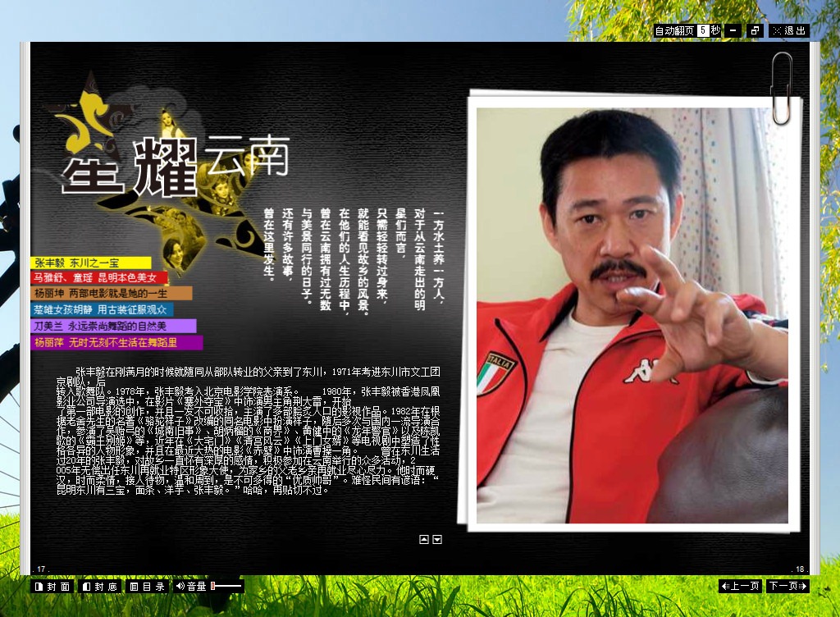The image size is (840, 617).
Task: Adjust the volume slider track
Action: [x=226, y=586]
